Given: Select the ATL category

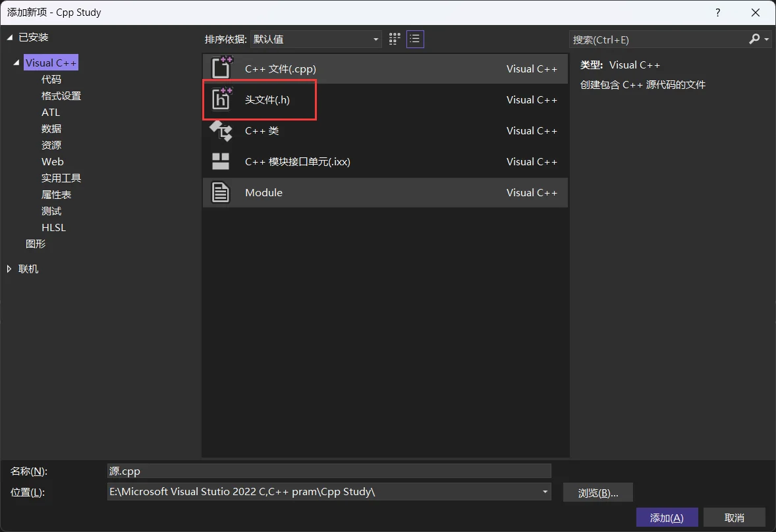Looking at the screenshot, I should tap(51, 112).
